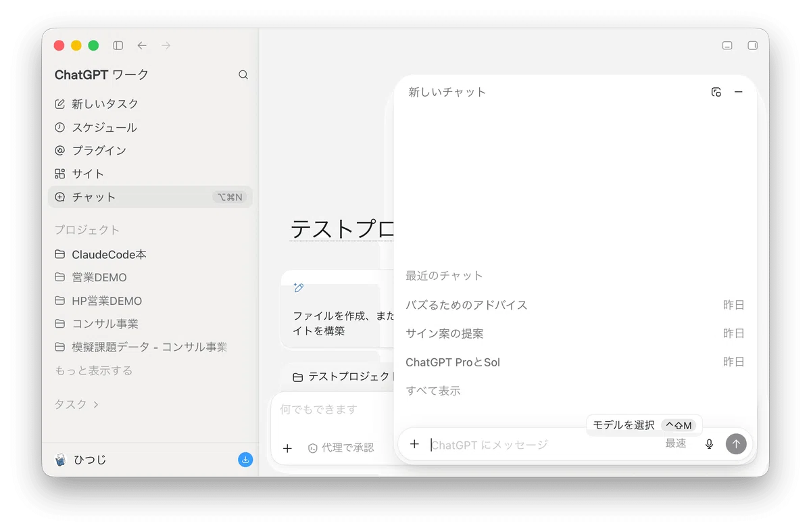This screenshot has height=532, width=811.
Task: Expand the タスク section chevron
Action: (96, 404)
